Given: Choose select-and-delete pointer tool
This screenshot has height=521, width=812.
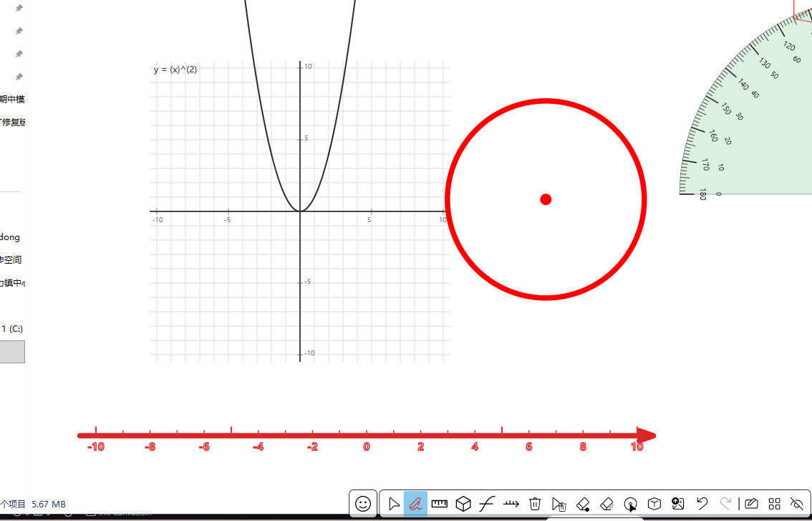Looking at the screenshot, I should tap(559, 504).
